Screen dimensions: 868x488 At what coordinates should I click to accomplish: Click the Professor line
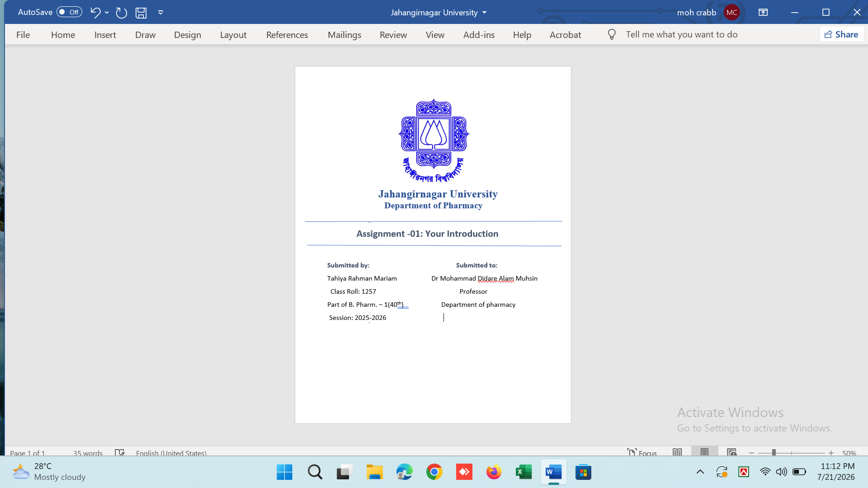(473, 291)
